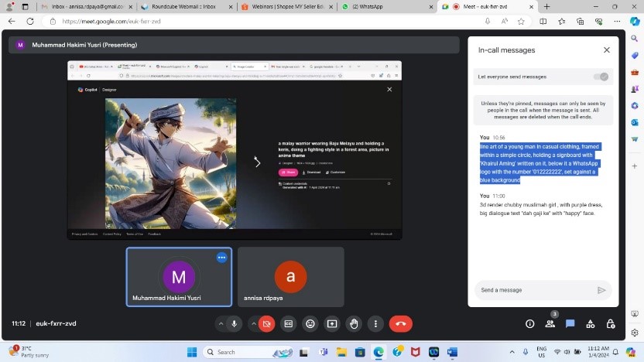Mute microphone in Meet controls

234,324
